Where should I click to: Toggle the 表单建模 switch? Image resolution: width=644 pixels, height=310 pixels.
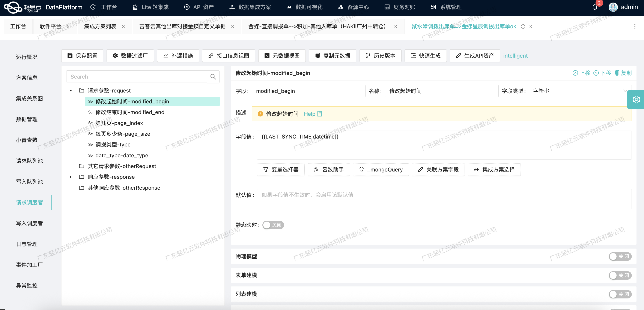620,275
